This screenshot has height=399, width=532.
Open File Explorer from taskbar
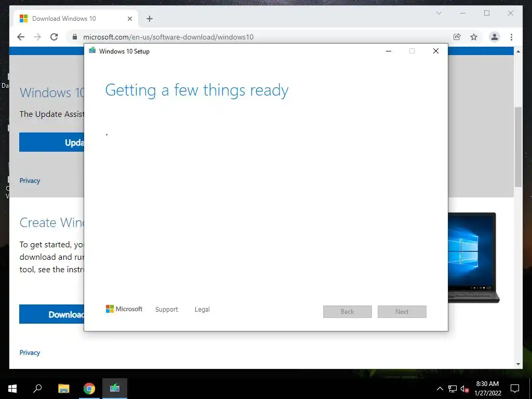63,389
